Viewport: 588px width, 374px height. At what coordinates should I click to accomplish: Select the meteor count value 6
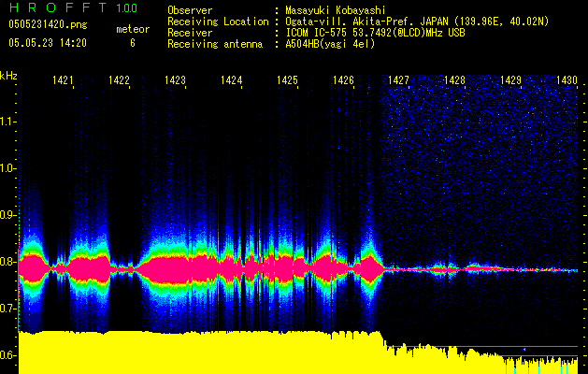133,43
